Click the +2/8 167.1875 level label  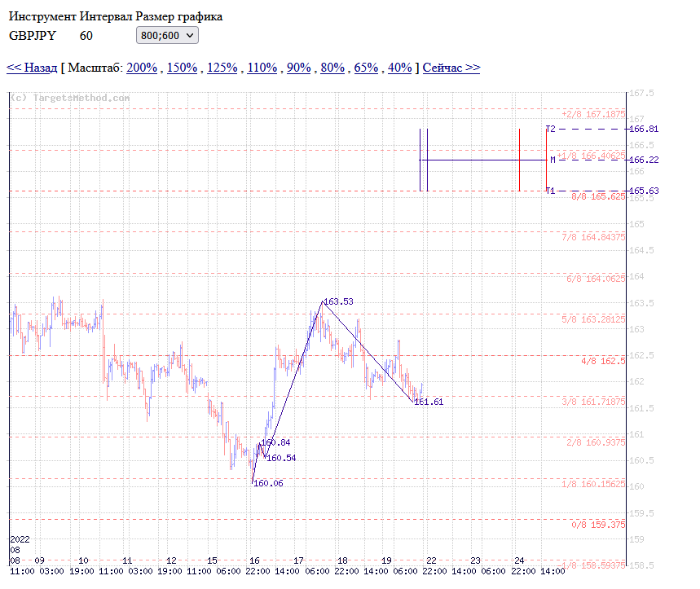[x=593, y=114]
